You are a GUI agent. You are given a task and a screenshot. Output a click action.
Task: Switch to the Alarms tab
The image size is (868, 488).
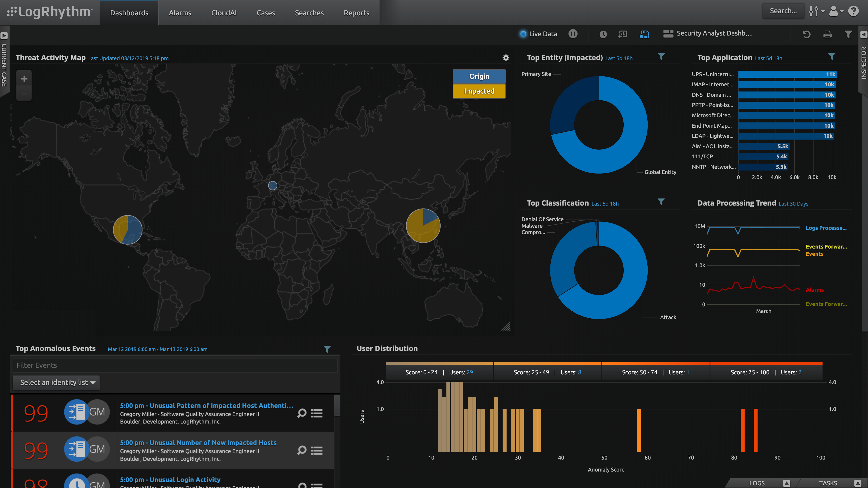[180, 13]
